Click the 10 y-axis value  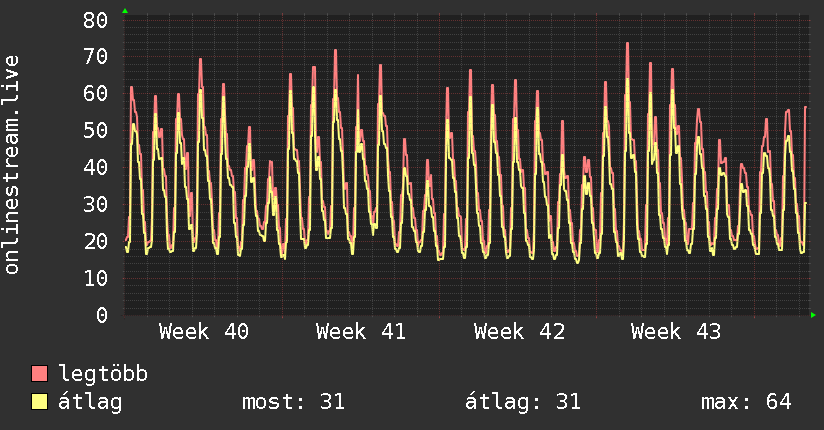95,279
